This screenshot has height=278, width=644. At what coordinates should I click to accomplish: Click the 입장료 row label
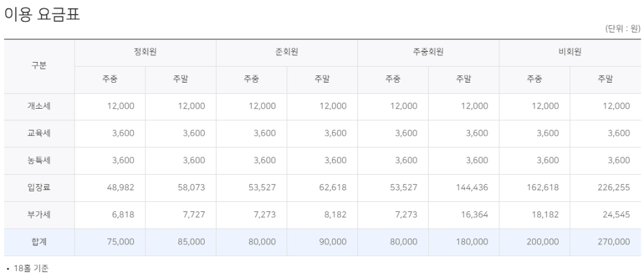(39, 188)
